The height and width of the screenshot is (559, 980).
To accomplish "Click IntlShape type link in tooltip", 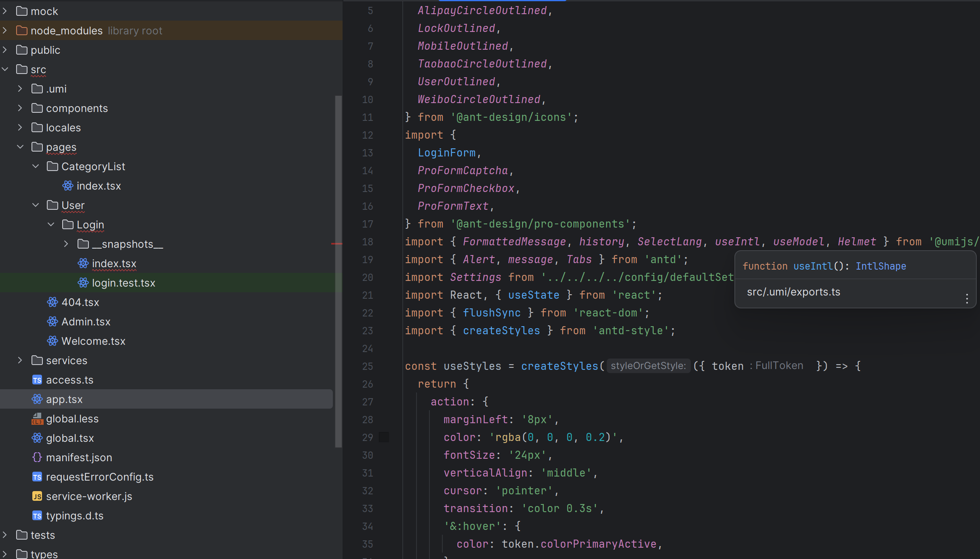I will tap(881, 266).
